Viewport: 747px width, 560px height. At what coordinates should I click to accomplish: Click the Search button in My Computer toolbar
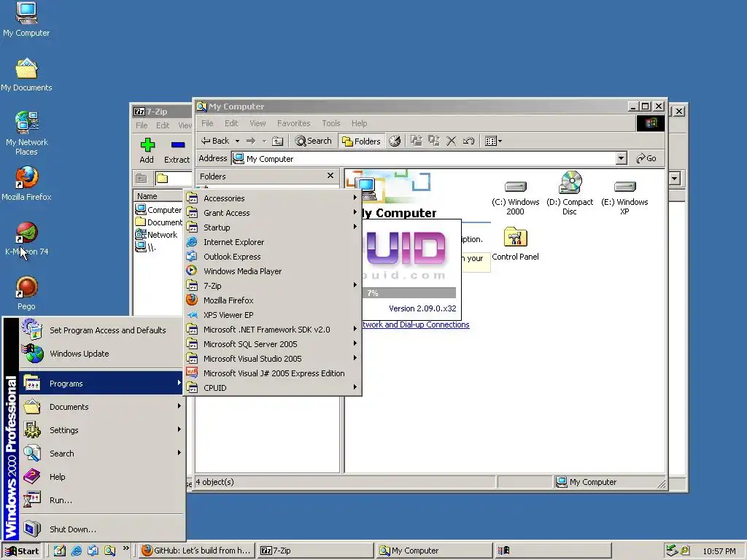[313, 141]
